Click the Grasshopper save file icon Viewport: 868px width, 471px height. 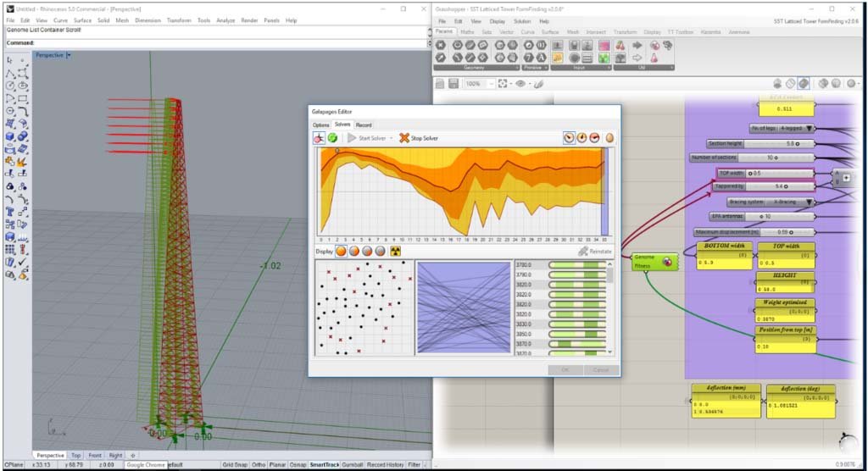pyautogui.click(x=453, y=84)
